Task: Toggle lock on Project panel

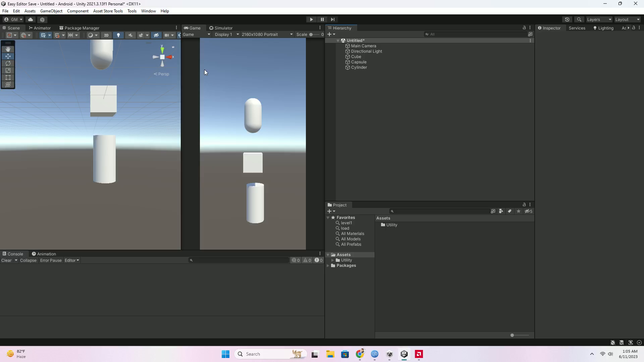Action: tap(524, 204)
